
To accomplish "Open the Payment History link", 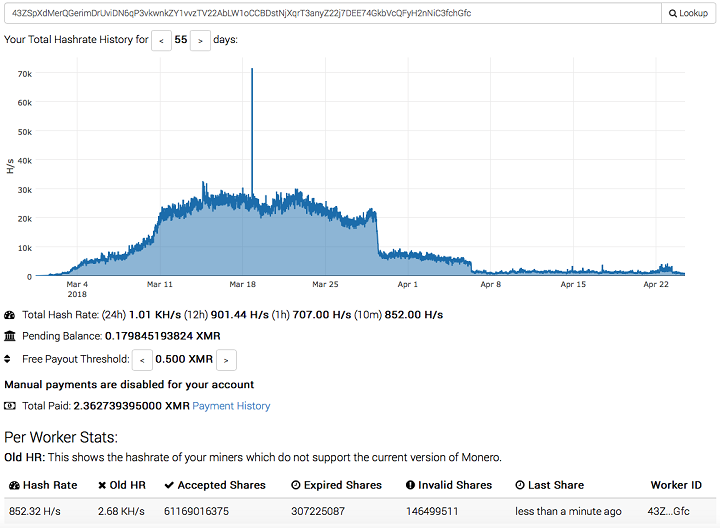I will [231, 406].
